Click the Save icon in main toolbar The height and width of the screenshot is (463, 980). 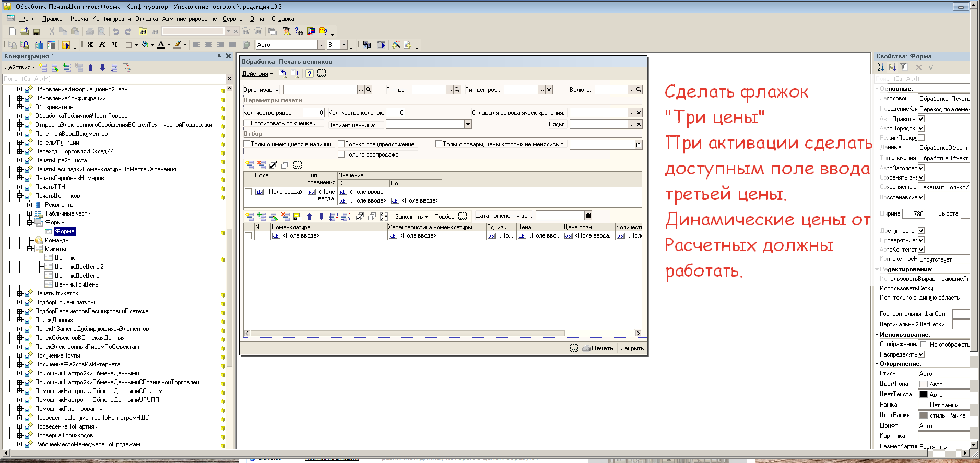tap(37, 32)
